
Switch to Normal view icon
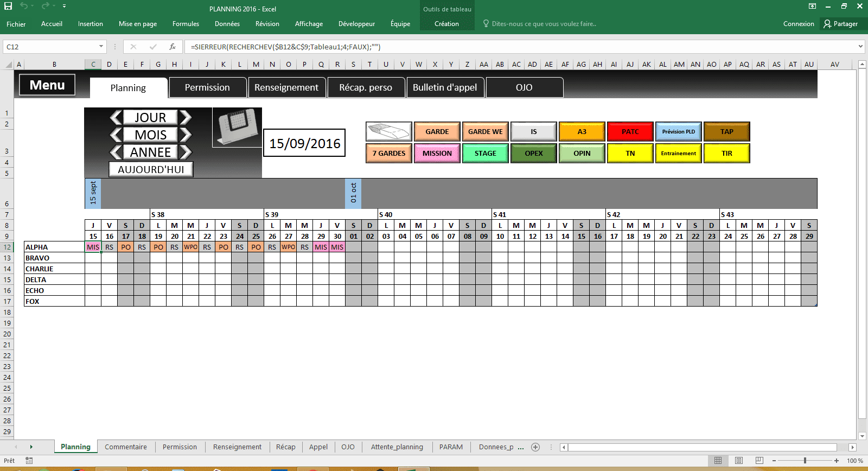pos(718,461)
